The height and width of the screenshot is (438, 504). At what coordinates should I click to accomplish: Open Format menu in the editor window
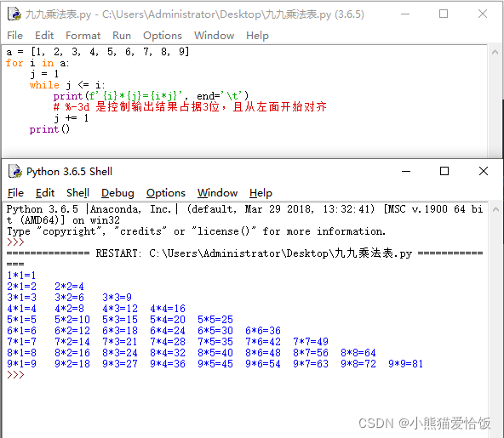pos(83,36)
